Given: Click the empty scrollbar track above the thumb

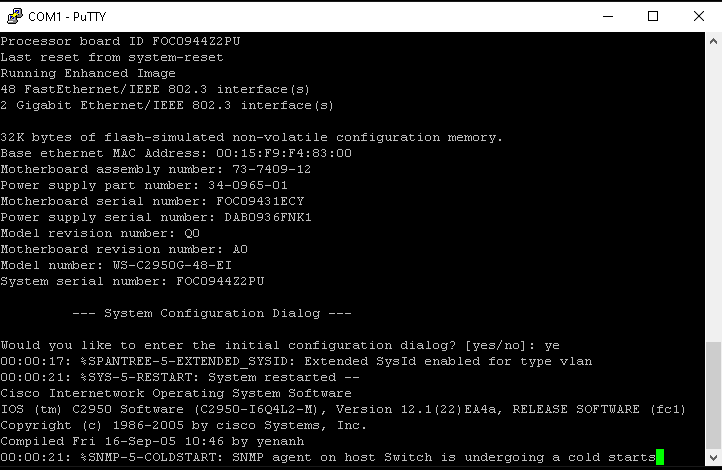Looking at the screenshot, I should (x=713, y=195).
